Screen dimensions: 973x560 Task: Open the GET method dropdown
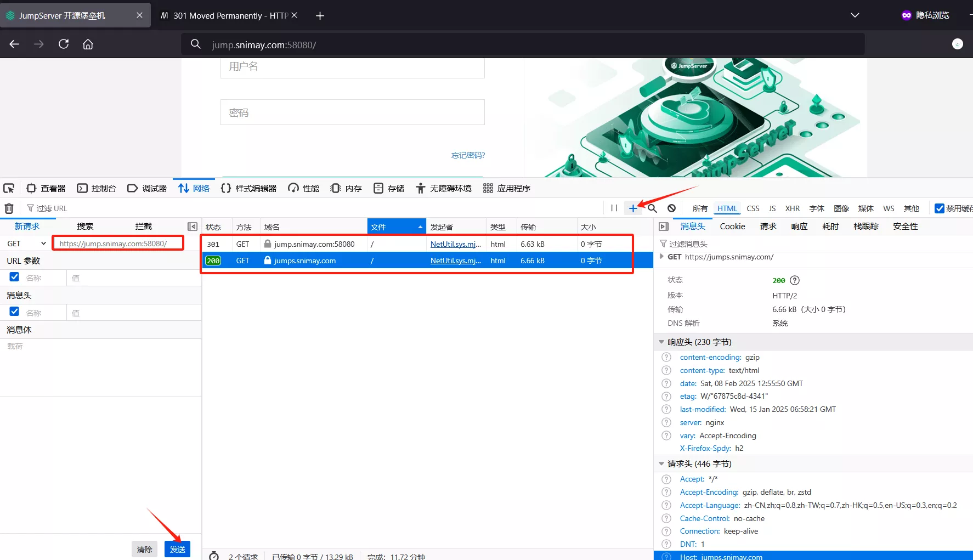coord(26,244)
